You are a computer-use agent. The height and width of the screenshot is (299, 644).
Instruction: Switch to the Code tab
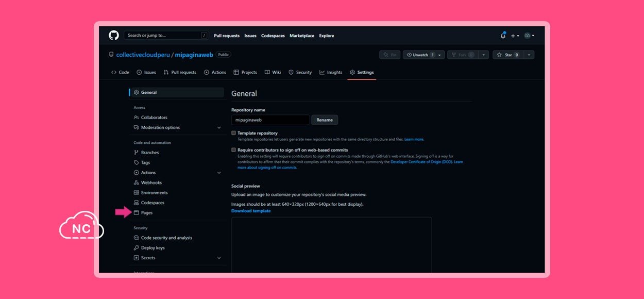121,72
